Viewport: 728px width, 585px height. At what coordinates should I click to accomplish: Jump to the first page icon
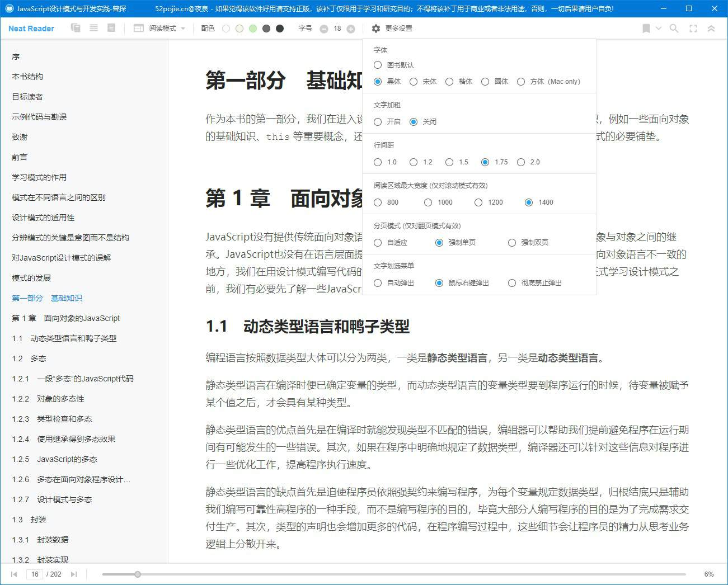click(x=14, y=574)
